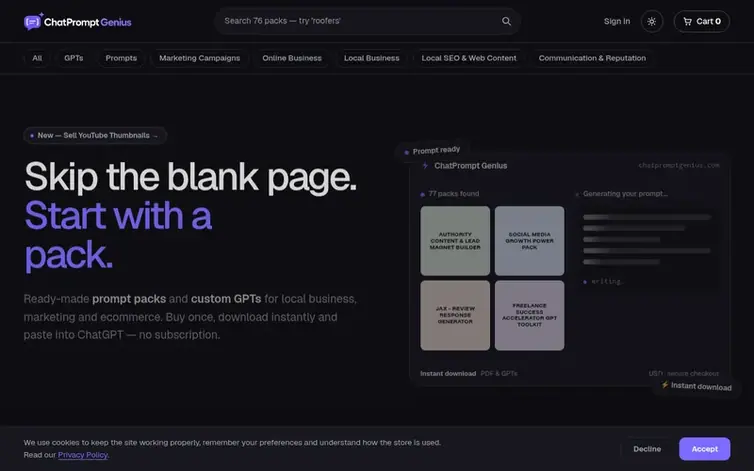This screenshot has width=754, height=471.
Task: Focus the Search 76 packs field
Action: pos(367,21)
